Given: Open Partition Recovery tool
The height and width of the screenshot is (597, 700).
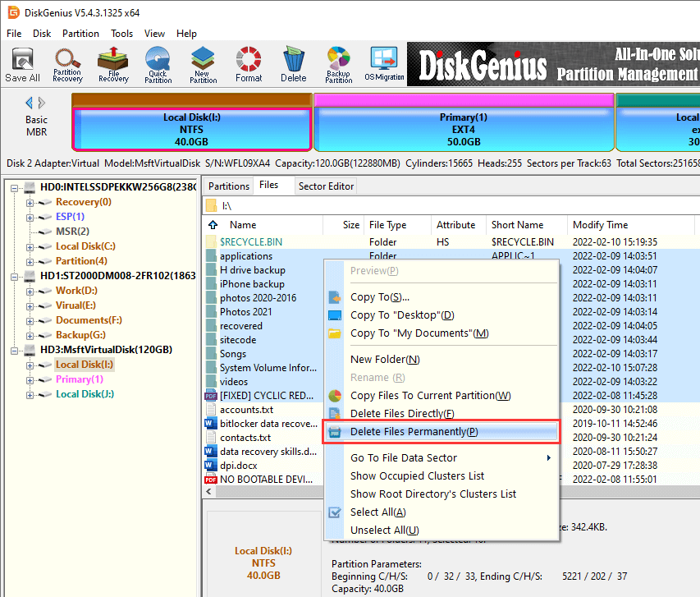Looking at the screenshot, I should (67, 65).
